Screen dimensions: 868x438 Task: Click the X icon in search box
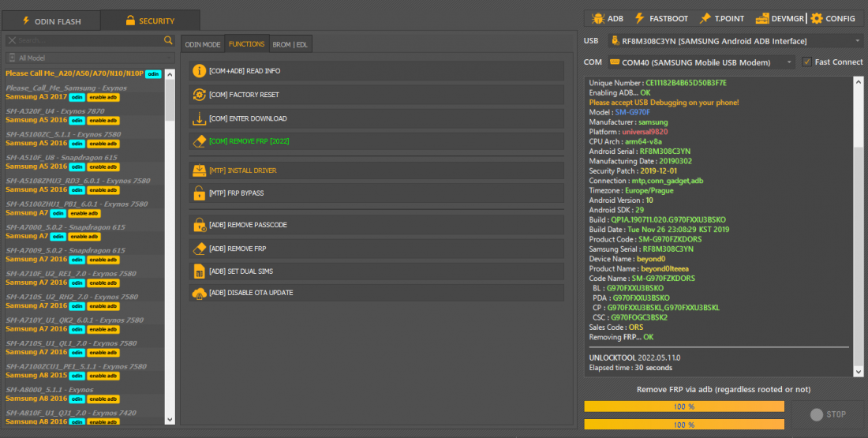(x=12, y=40)
